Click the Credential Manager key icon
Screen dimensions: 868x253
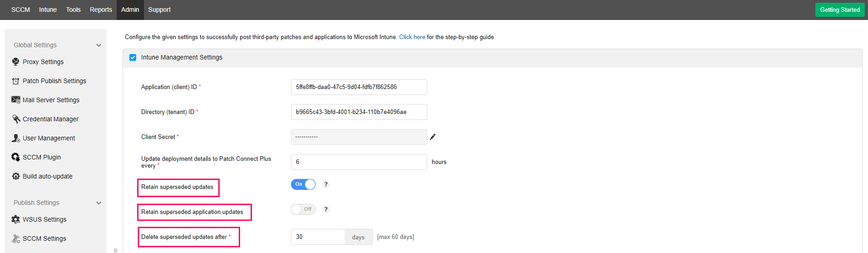click(x=16, y=119)
